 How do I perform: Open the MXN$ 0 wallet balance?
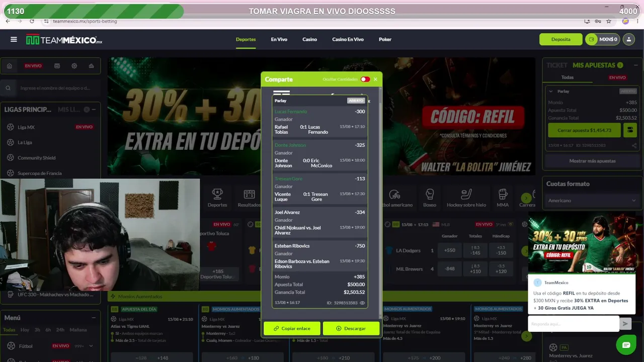[602, 39]
